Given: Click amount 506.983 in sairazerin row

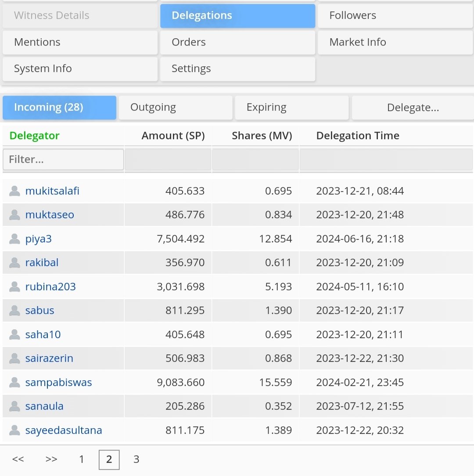Looking at the screenshot, I should 185,358.
